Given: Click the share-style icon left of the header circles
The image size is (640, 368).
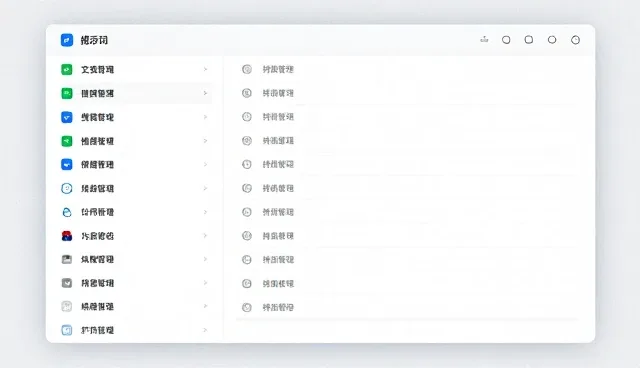Looking at the screenshot, I should [484, 40].
